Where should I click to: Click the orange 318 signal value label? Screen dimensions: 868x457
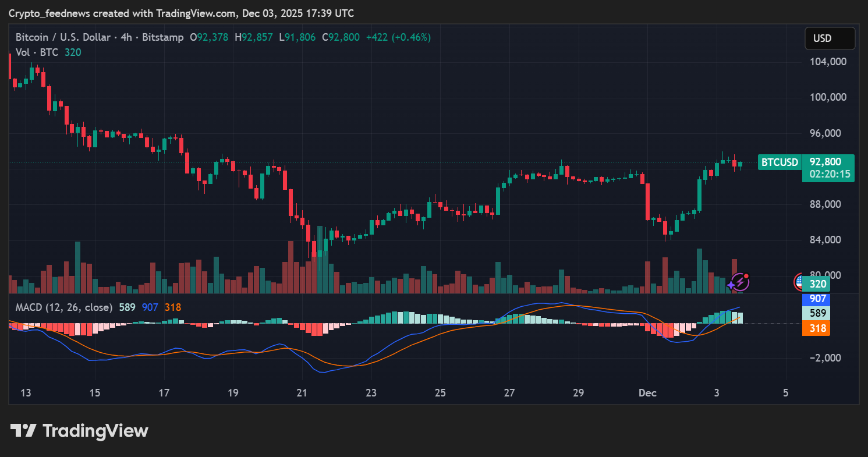click(x=818, y=328)
